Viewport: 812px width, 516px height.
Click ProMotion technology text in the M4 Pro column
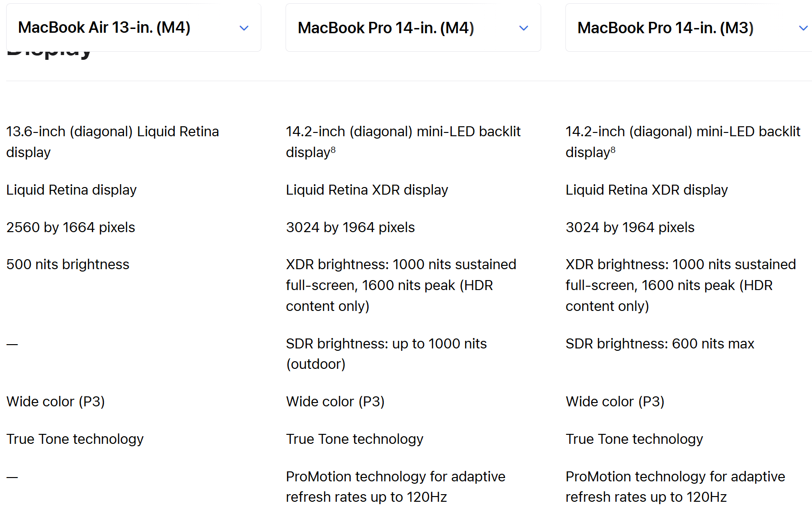[x=395, y=477]
